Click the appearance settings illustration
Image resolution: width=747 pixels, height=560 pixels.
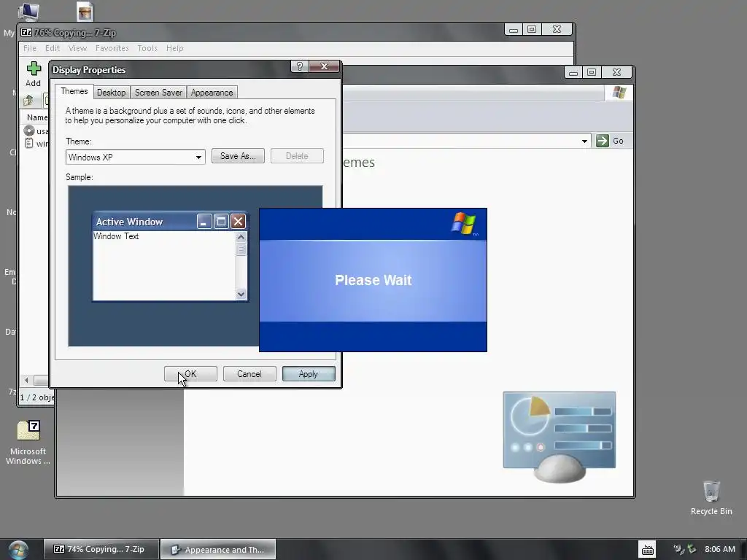[x=560, y=437]
